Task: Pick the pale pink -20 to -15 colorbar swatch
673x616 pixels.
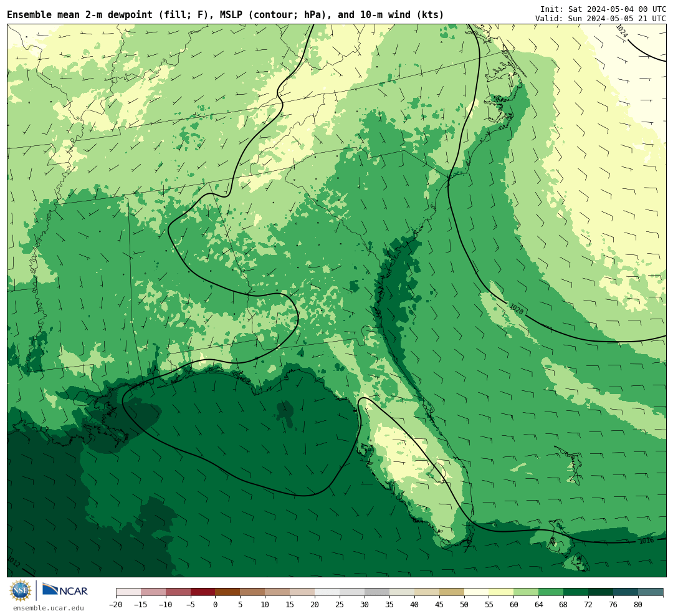Action: pyautogui.click(x=128, y=592)
